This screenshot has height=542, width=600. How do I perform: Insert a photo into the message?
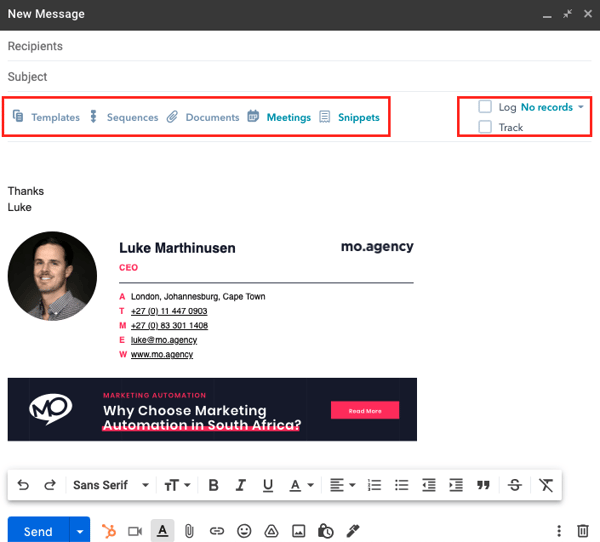[x=298, y=531]
